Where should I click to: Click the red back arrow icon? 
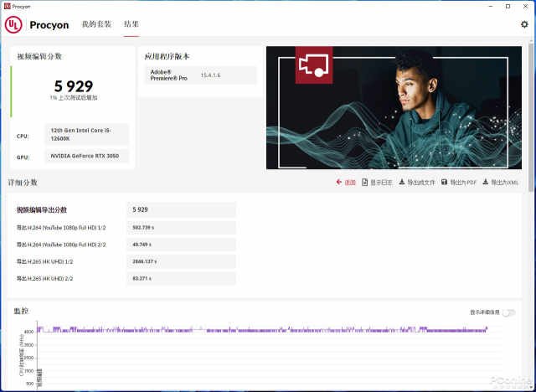[x=339, y=182]
